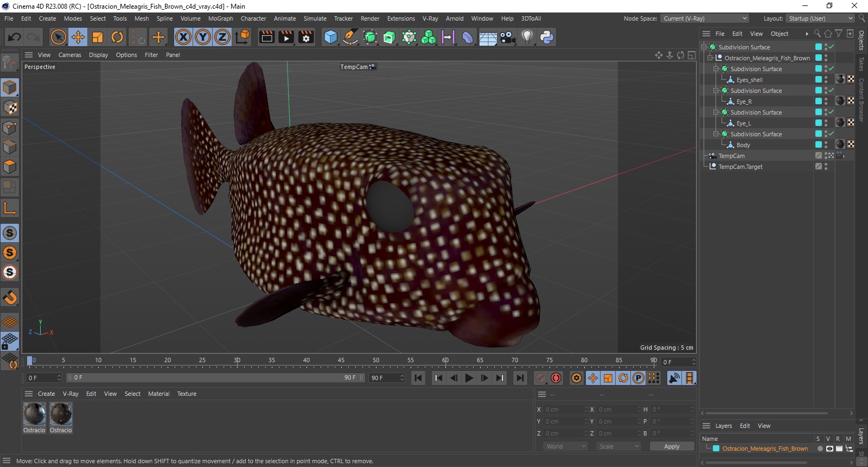Toggle visibility dots for TempCam

826,156
